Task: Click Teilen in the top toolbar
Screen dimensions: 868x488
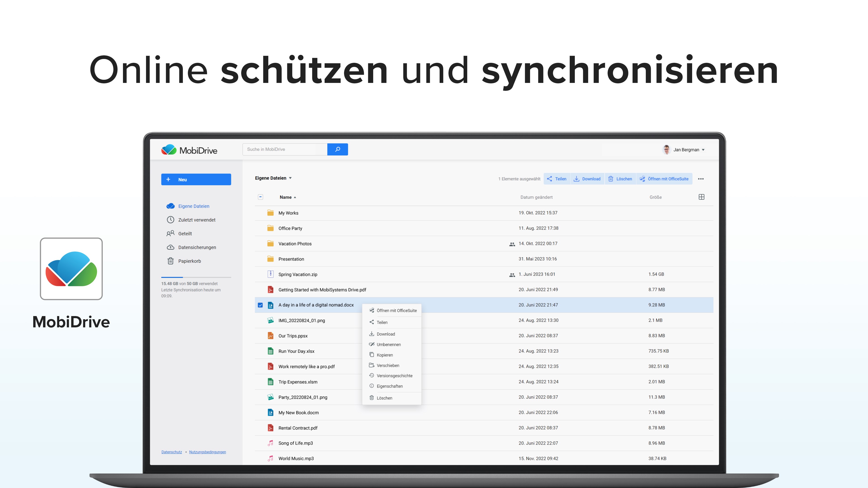Action: tap(557, 179)
